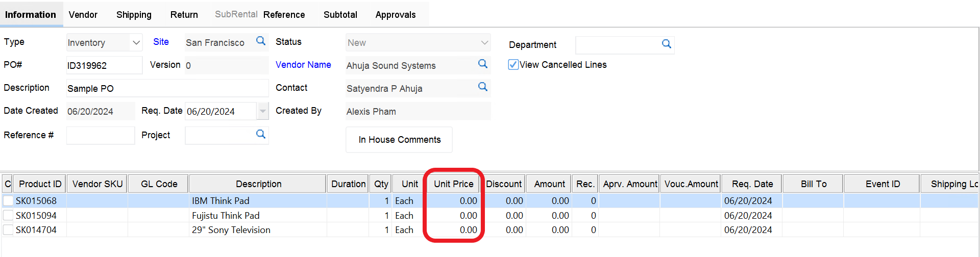Click the Unit Price column header

point(453,184)
